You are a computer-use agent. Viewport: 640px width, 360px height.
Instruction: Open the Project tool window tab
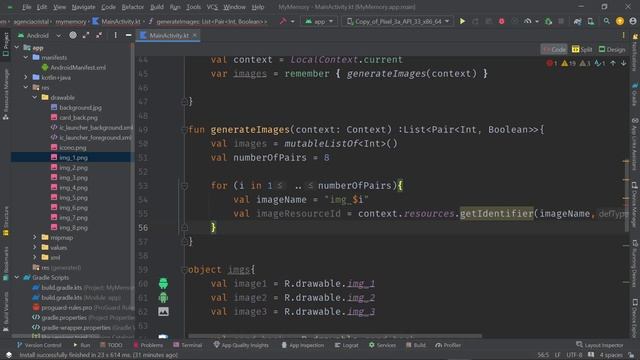[x=5, y=44]
